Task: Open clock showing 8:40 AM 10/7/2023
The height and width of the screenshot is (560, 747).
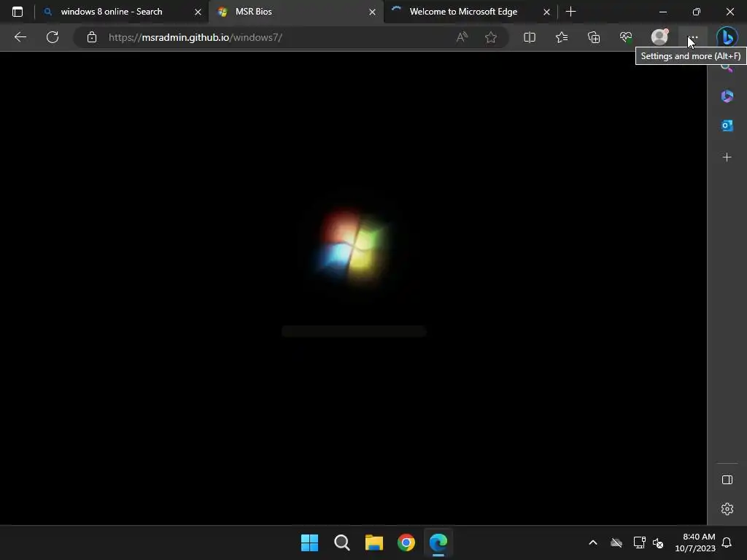Action: 695,542
